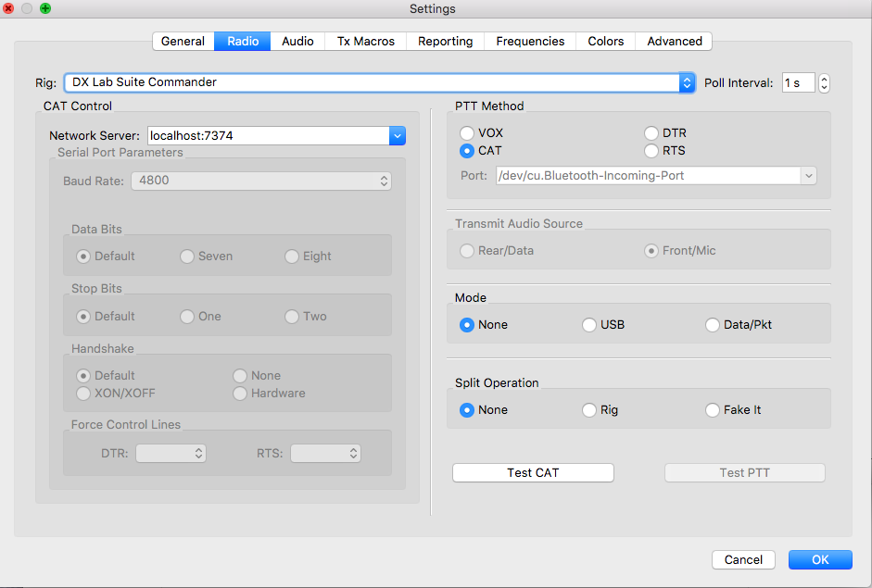Open the Colors tab

[606, 41]
